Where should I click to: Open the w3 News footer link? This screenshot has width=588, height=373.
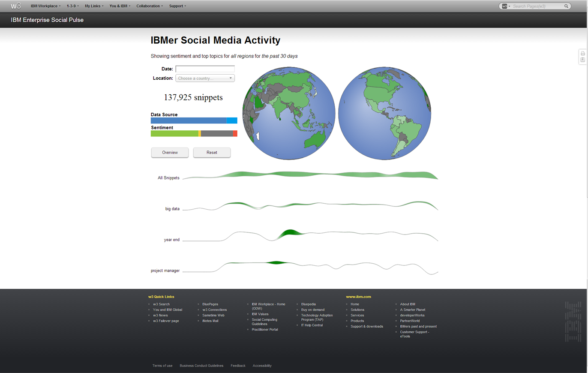coord(160,315)
